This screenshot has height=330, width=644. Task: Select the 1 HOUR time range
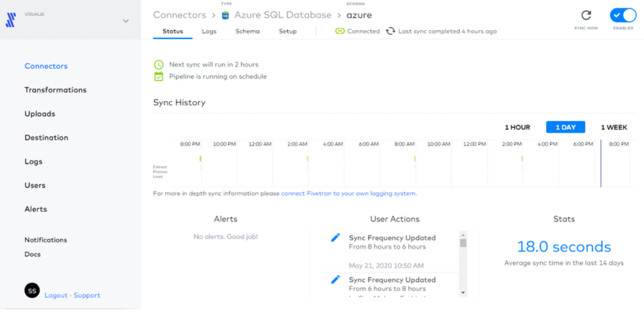pos(517,127)
